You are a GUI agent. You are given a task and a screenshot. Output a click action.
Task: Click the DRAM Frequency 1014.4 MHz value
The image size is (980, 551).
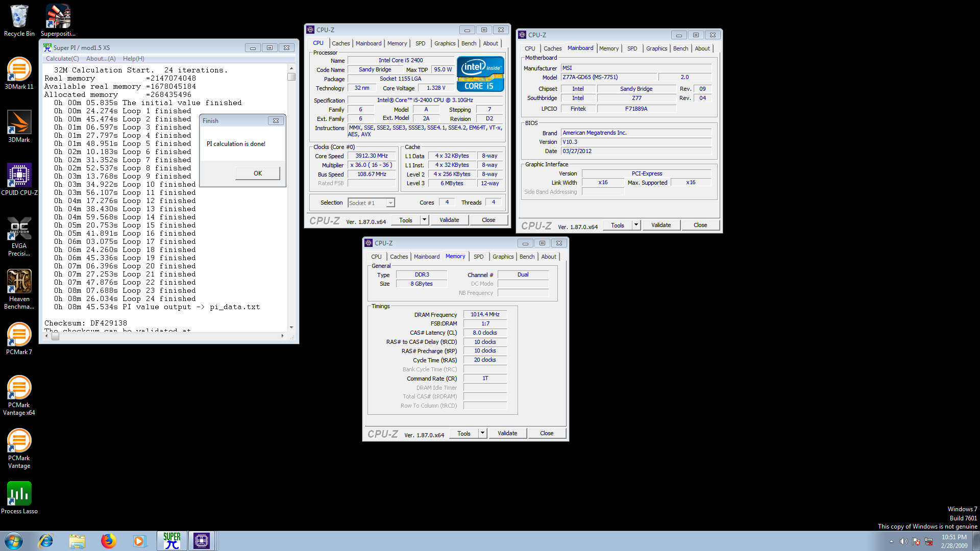[x=485, y=315]
